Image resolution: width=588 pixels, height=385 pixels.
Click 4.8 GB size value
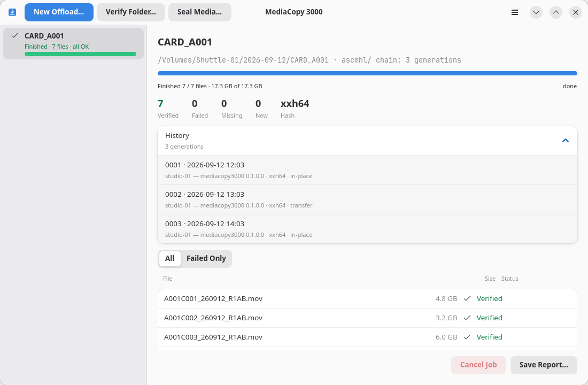tap(446, 299)
